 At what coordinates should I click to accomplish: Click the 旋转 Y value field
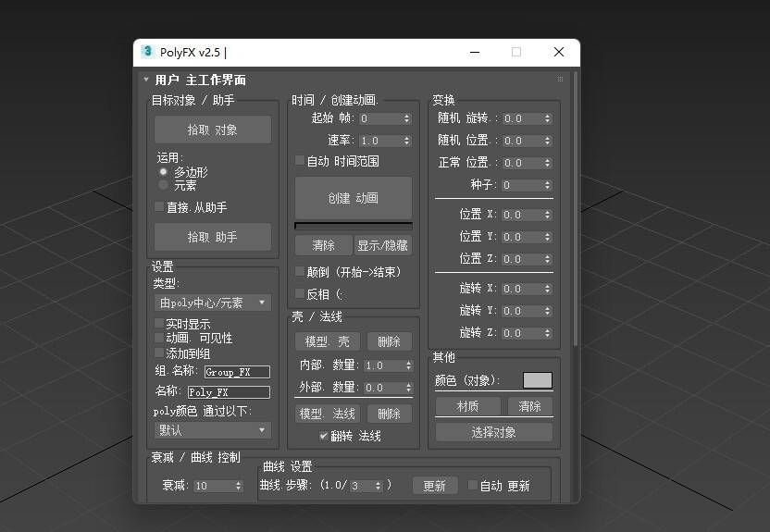tap(522, 311)
